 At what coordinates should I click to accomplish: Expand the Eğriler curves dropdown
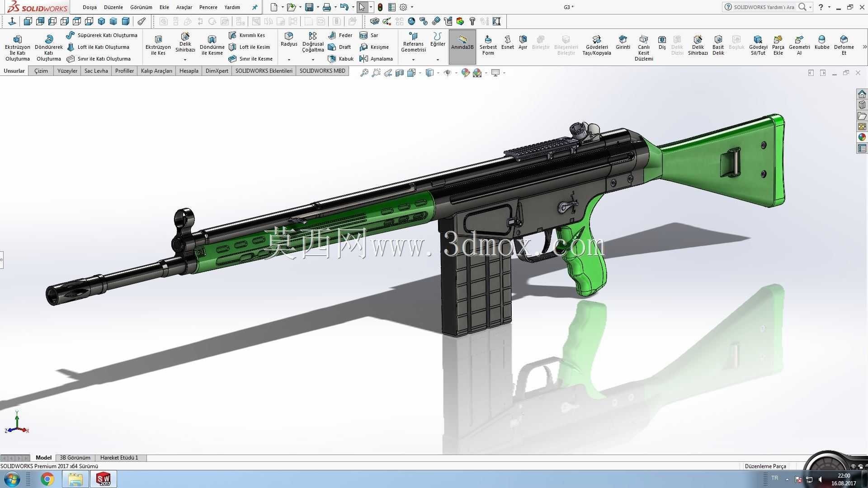[x=438, y=60]
